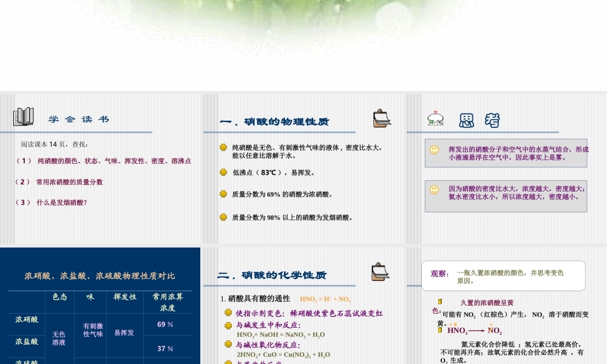The width and height of the screenshot is (607, 364).
Task: Click the table header 味
Action: click(90, 297)
